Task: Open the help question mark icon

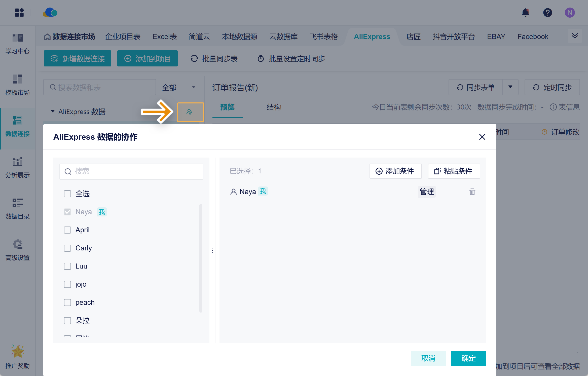Action: [547, 13]
